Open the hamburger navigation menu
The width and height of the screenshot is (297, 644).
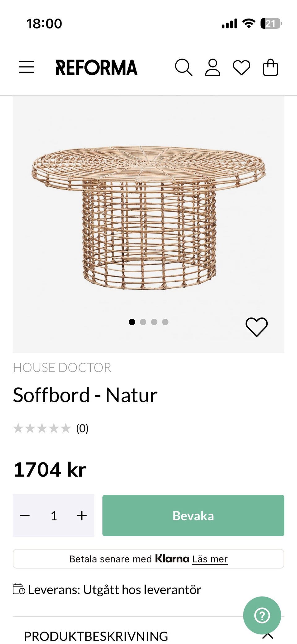pos(27,67)
